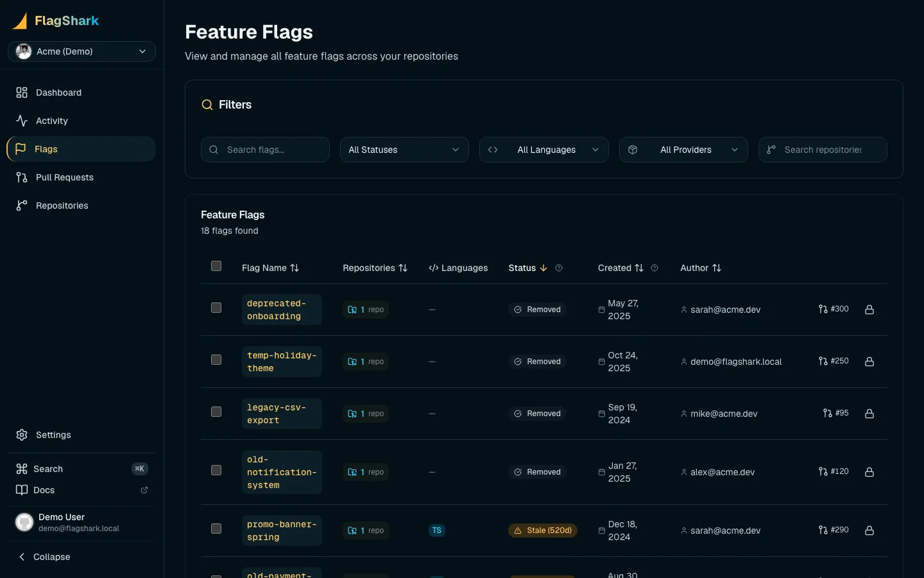
Task: Sort by Flag Name column
Action: click(x=270, y=268)
